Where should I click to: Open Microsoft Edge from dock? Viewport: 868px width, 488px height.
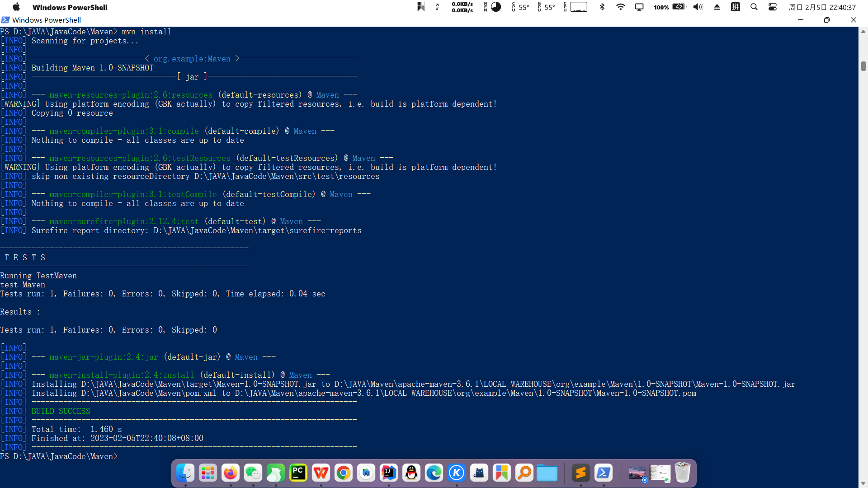[x=434, y=473]
